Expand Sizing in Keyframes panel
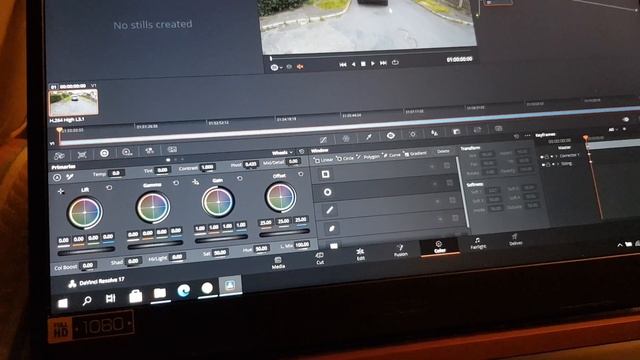 coord(557,164)
